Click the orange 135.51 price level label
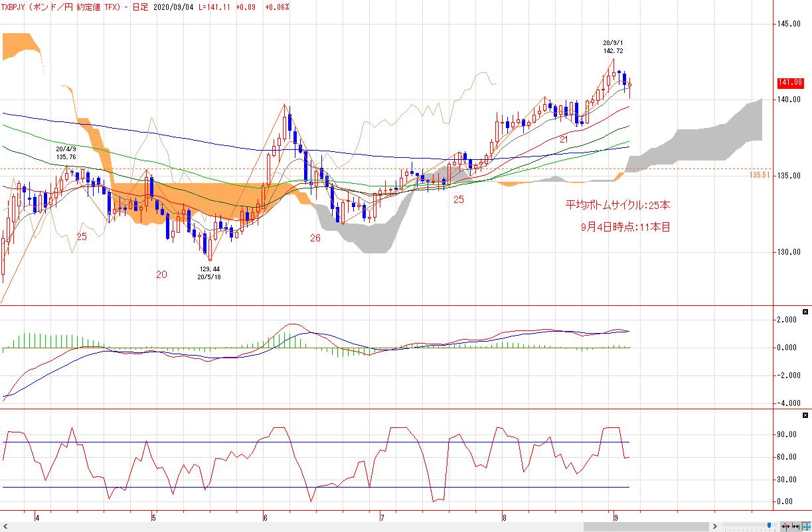This screenshot has height=532, width=812. pos(761,175)
